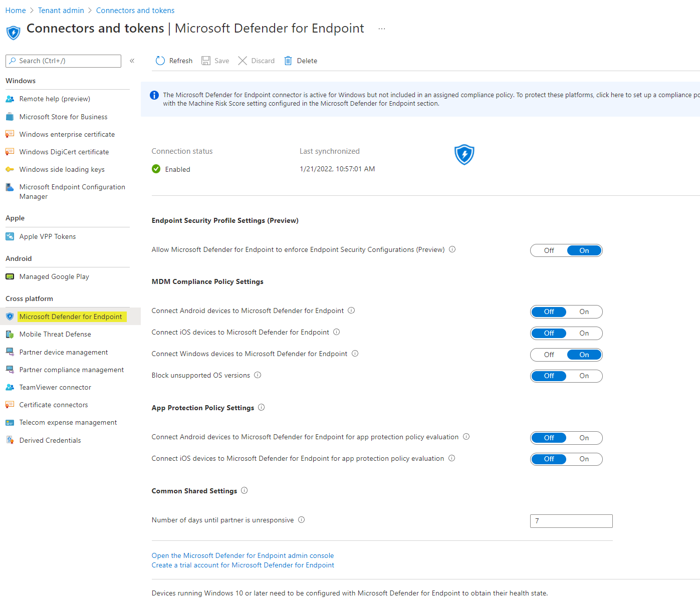700x604 pixels.
Task: Click the info icon beside Common Shared Settings
Action: [244, 491]
